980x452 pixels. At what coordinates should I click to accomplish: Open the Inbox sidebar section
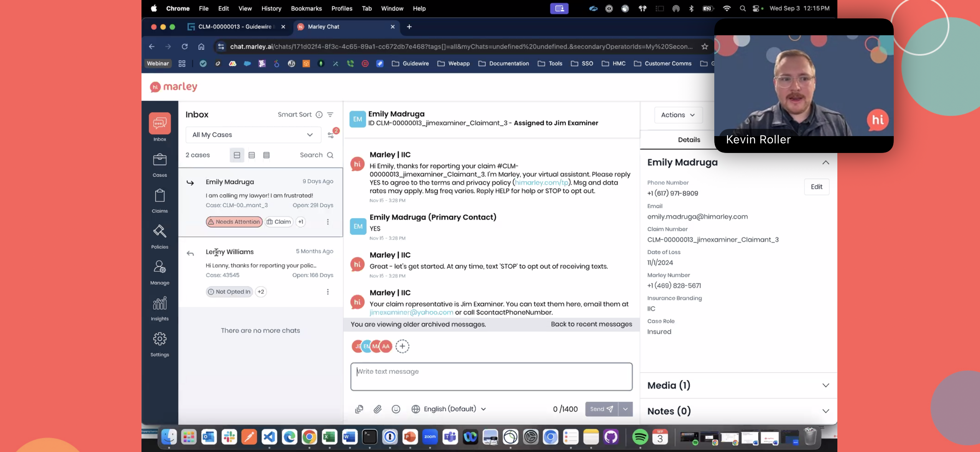pyautogui.click(x=160, y=127)
